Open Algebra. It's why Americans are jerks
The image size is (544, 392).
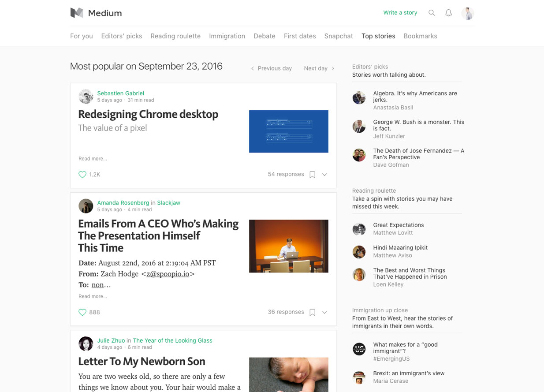click(415, 97)
